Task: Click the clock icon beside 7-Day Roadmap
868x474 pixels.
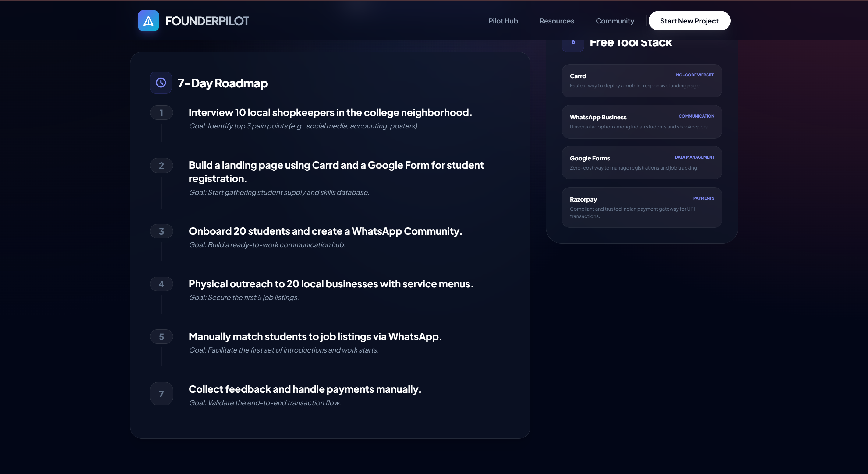Action: [161, 83]
